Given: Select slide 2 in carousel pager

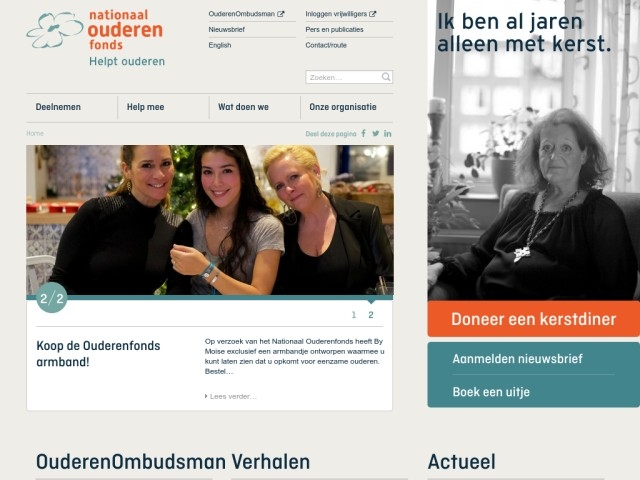Looking at the screenshot, I should click(371, 315).
